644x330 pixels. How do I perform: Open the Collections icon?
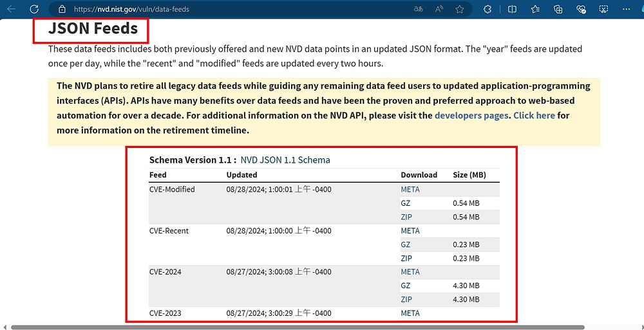click(x=558, y=9)
